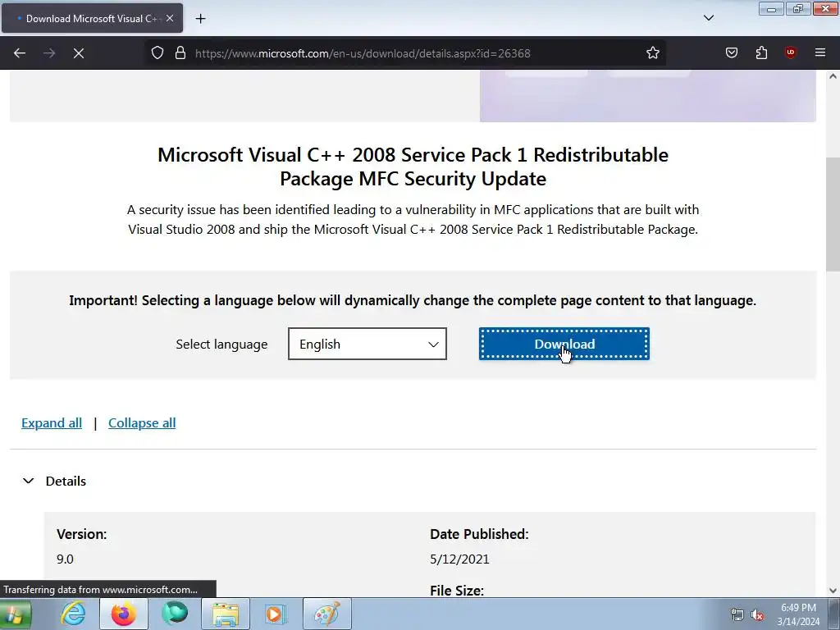The image size is (840, 630).
Task: Open the blue-green globe taskbar app
Action: click(x=175, y=614)
